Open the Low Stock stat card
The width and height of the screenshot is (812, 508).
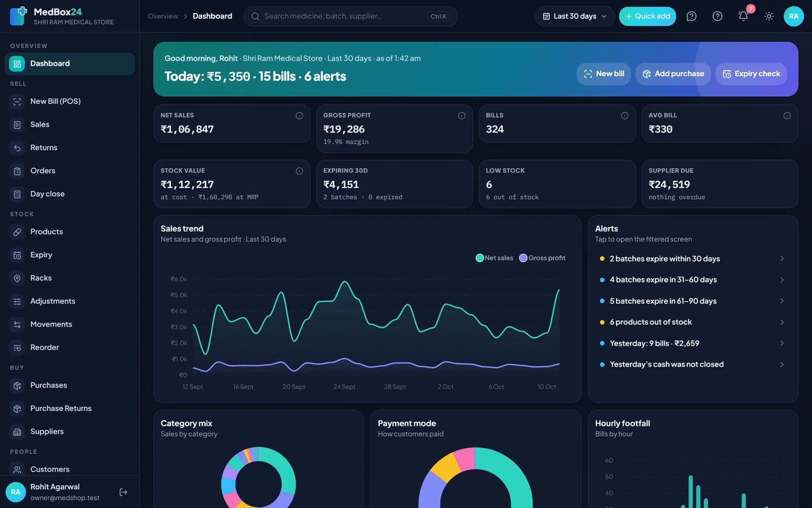557,184
